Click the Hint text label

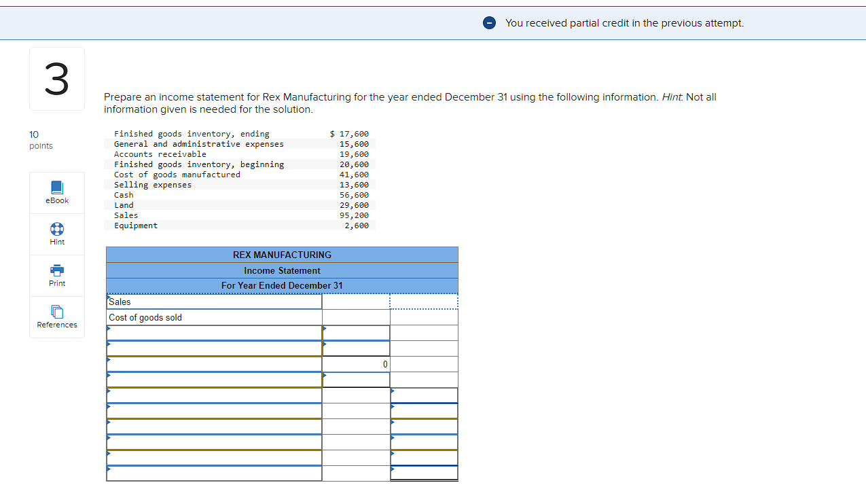[56, 242]
